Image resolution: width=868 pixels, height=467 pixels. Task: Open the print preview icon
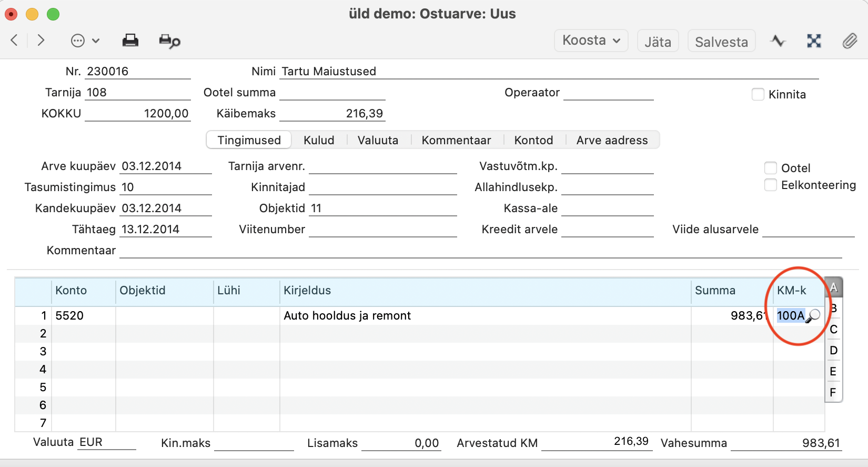pos(169,41)
